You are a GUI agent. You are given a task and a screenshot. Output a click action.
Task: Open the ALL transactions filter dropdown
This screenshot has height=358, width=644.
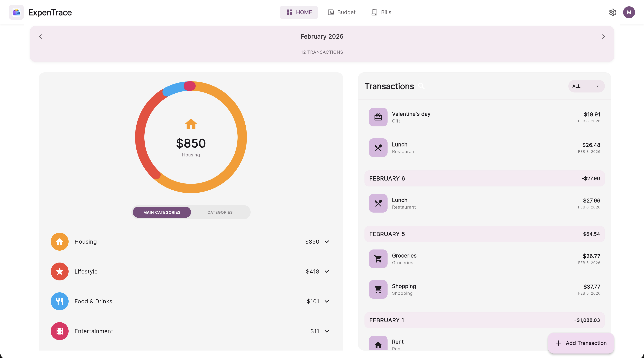[586, 86]
